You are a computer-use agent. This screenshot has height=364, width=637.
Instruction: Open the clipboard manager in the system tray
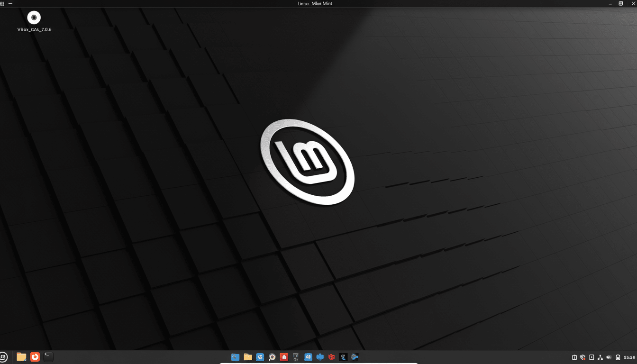(574, 357)
